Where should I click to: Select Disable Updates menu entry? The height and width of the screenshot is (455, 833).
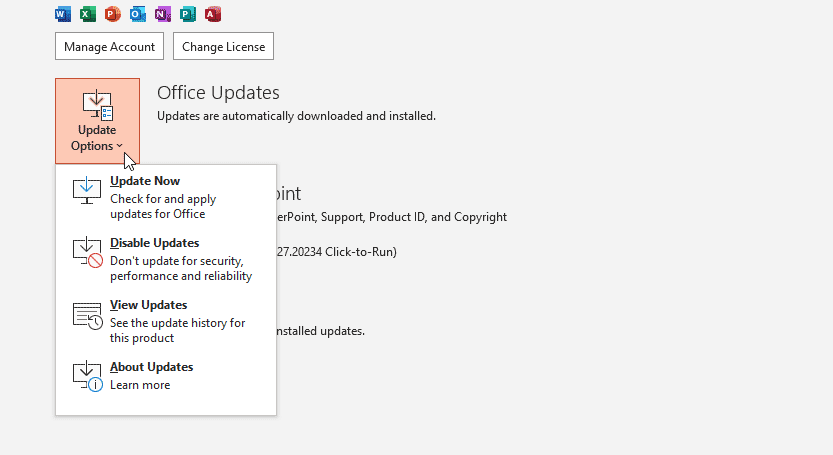(x=154, y=243)
